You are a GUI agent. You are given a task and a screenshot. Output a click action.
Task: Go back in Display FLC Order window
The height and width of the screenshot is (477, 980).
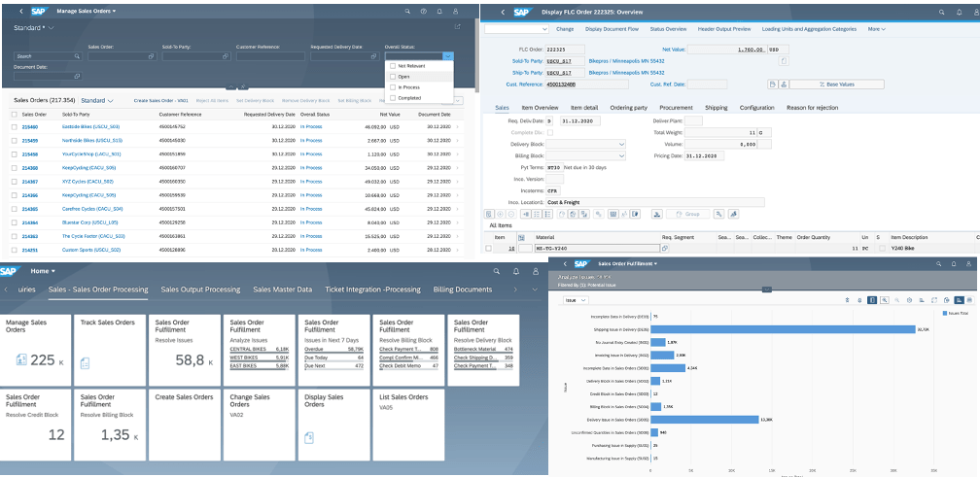click(x=504, y=12)
